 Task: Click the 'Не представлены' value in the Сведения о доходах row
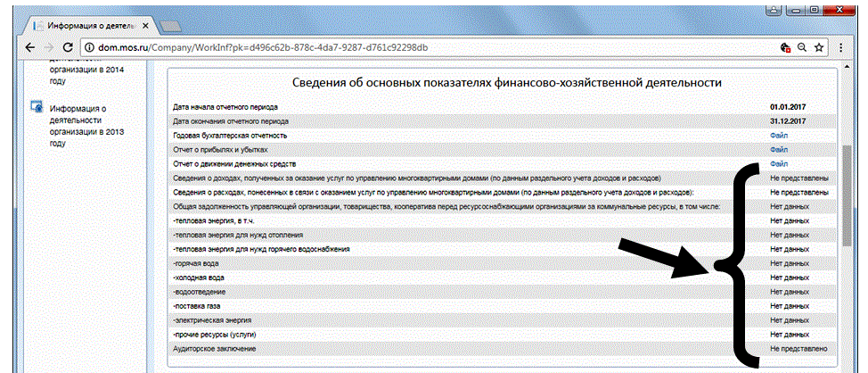pos(799,178)
